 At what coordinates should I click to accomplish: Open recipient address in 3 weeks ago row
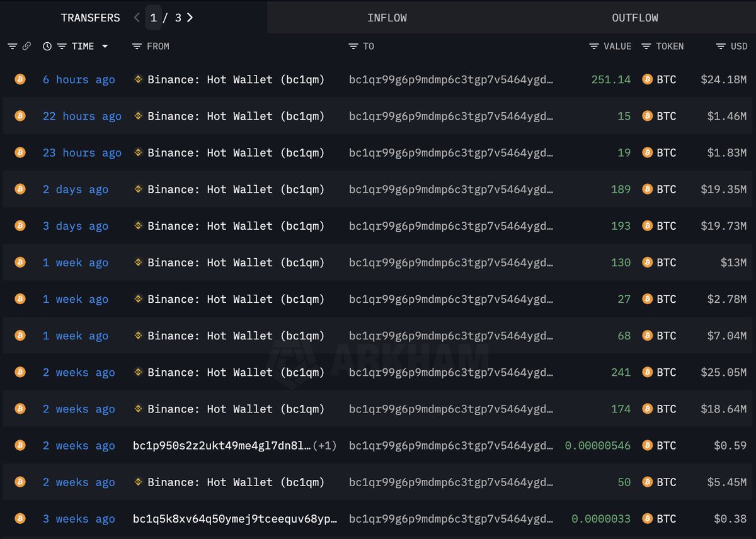point(451,519)
